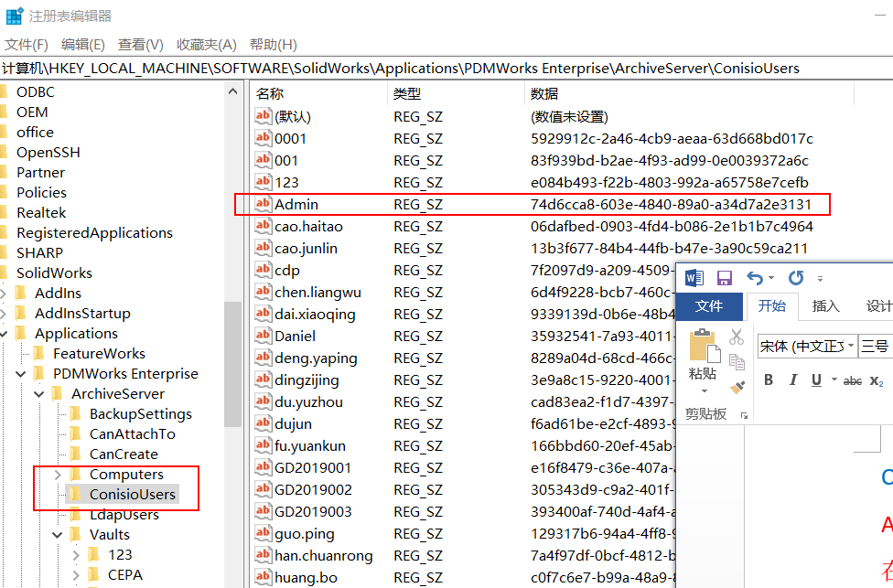893x588 pixels.
Task: Click the Cut scissors icon
Action: 736,337
